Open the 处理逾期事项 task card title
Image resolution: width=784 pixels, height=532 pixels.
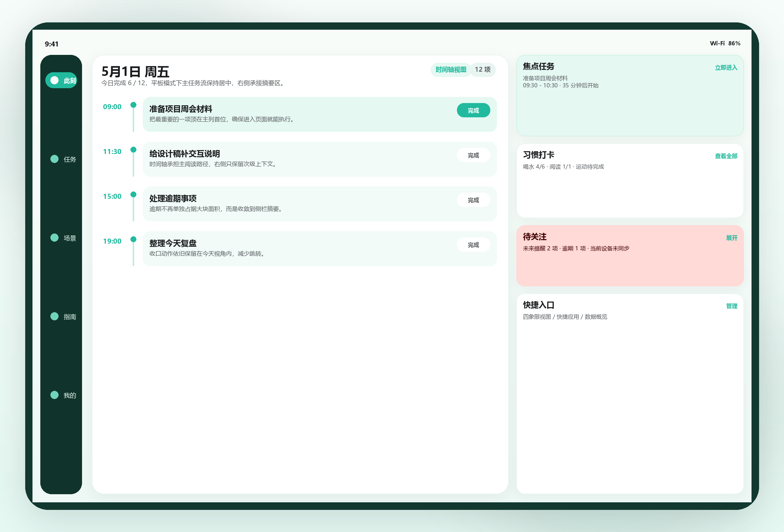pos(173,199)
